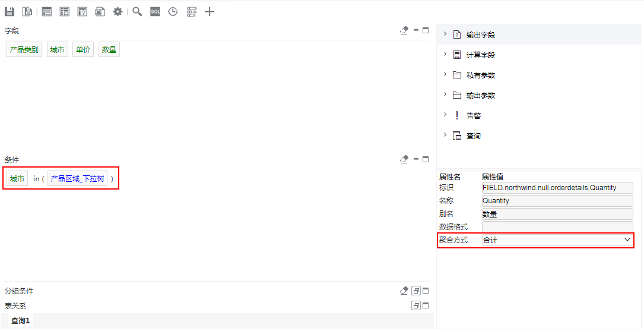Click the Excel export document icon
The width and height of the screenshot is (644, 331).
click(x=100, y=11)
